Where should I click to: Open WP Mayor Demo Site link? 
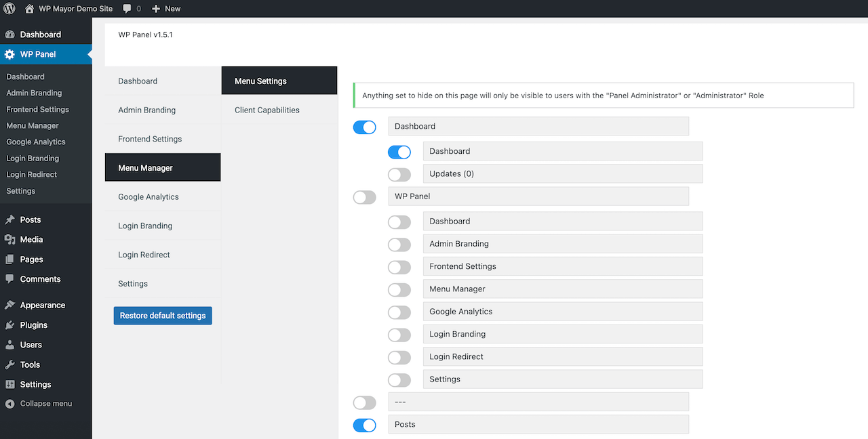75,9
